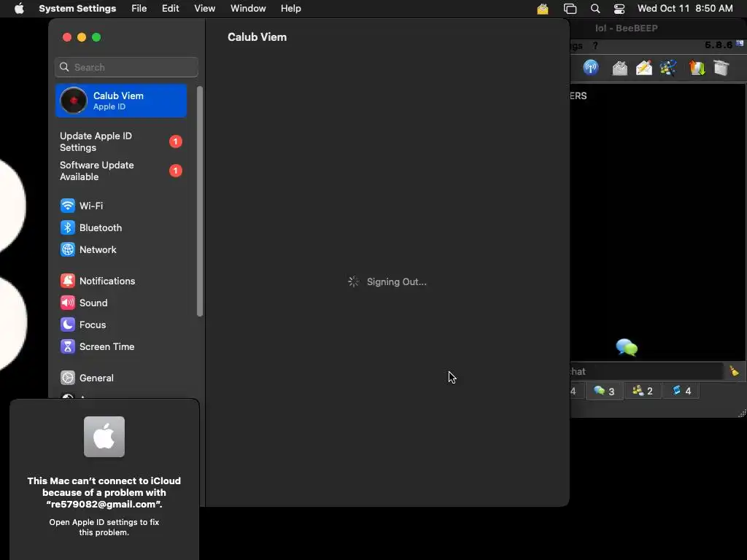
Task: Open Control Center from menu bar
Action: [619, 9]
